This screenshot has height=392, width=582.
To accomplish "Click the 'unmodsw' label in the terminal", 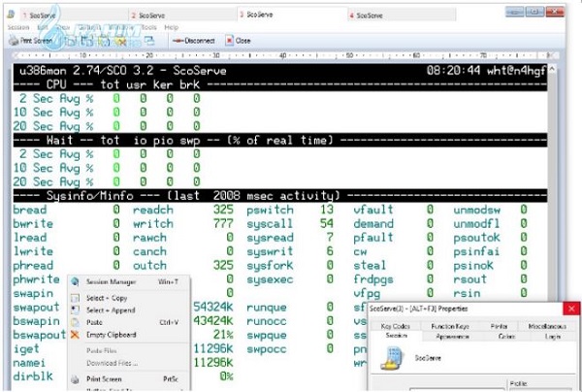I will click(x=476, y=211).
